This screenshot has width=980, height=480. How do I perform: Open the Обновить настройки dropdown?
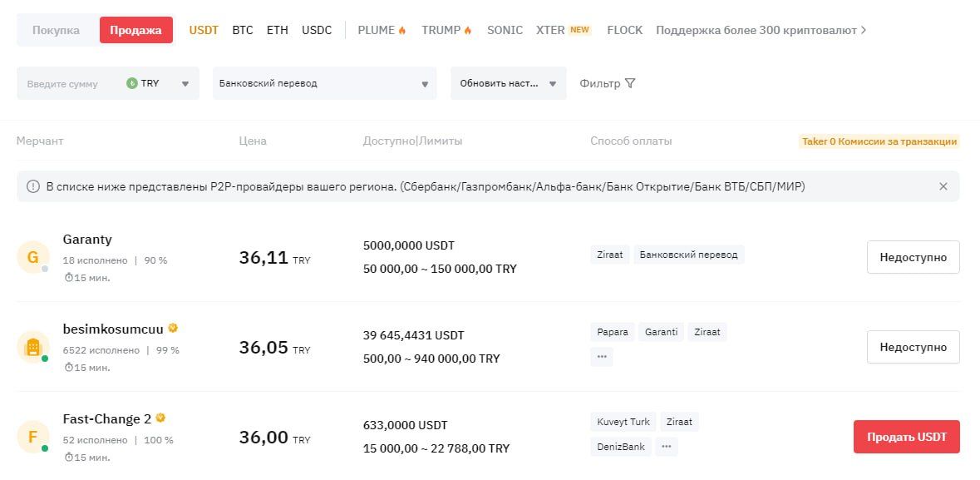tap(508, 83)
